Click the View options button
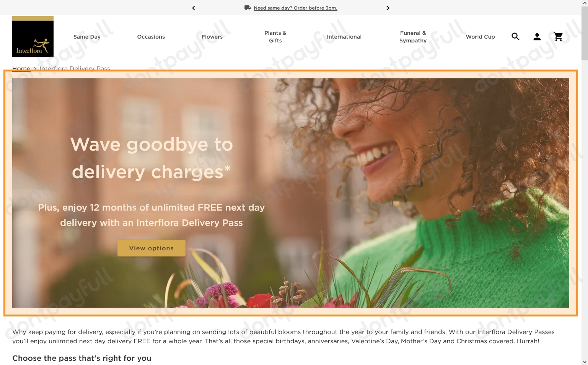The width and height of the screenshot is (588, 365). click(x=151, y=248)
